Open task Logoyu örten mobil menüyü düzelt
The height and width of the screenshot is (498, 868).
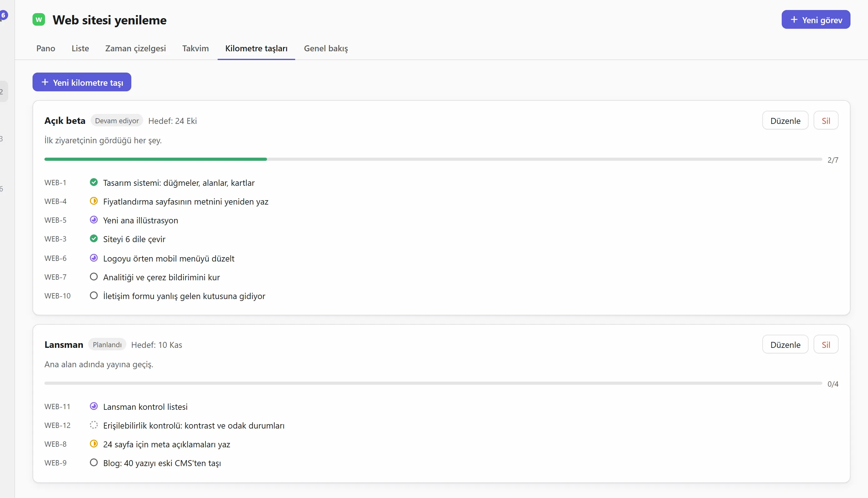[x=169, y=259]
